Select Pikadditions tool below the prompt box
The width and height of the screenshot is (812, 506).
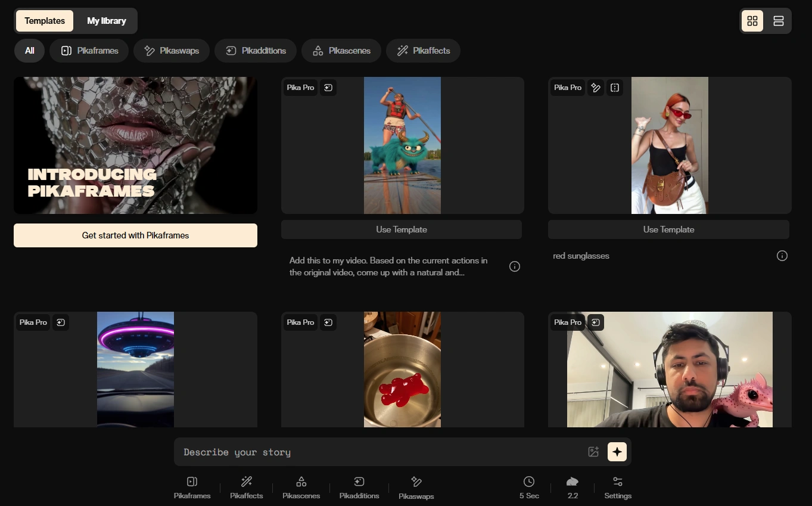point(359,488)
